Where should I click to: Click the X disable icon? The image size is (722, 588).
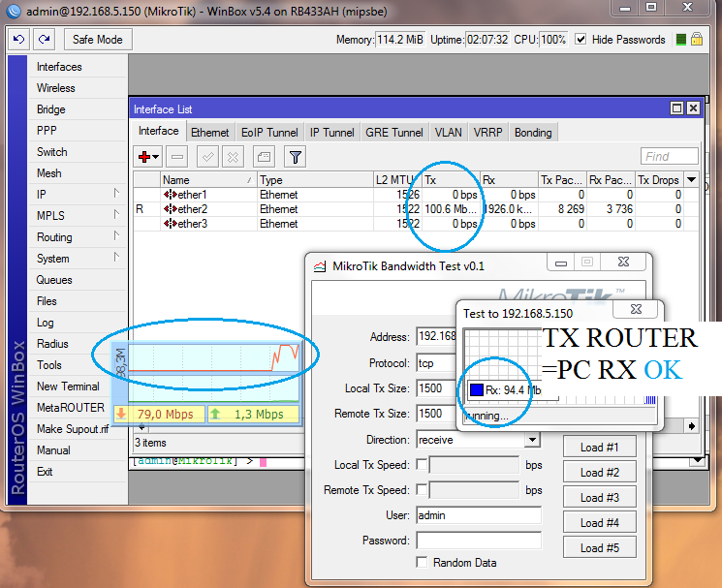tap(233, 157)
